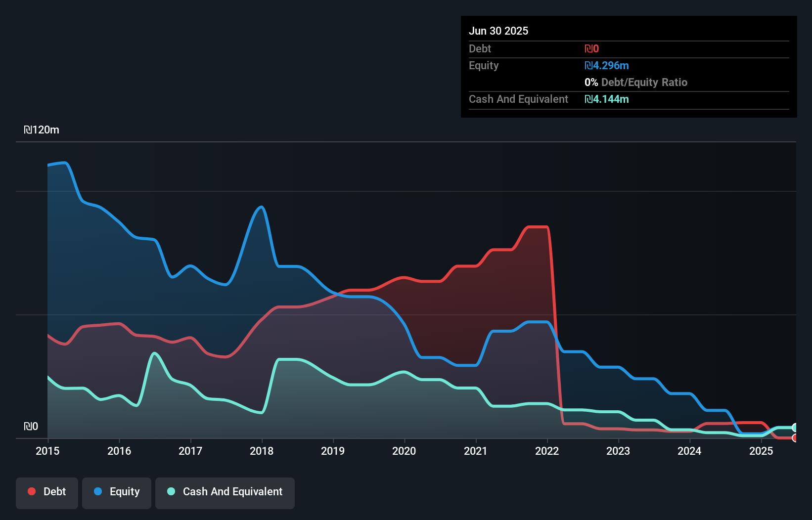Click the ₪4.296m Equity value
This screenshot has width=812, height=520.
coord(607,65)
